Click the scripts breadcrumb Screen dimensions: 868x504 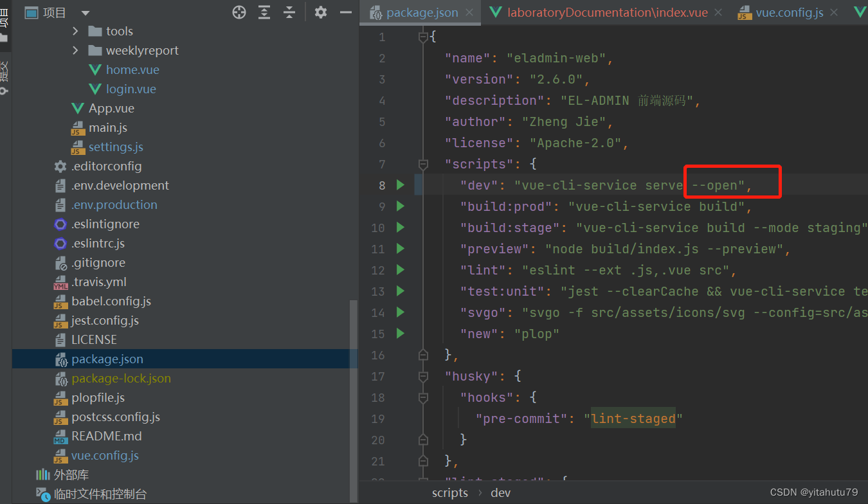point(450,492)
